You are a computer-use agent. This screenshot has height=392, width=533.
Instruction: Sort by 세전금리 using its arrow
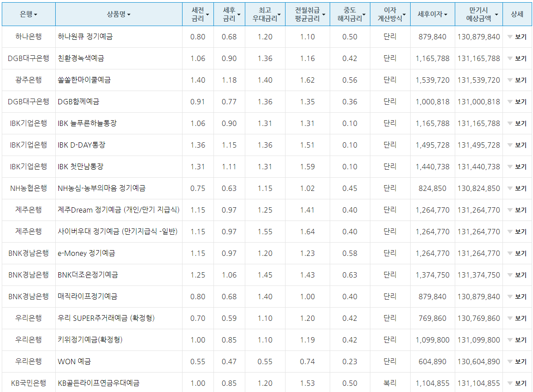tap(207, 14)
